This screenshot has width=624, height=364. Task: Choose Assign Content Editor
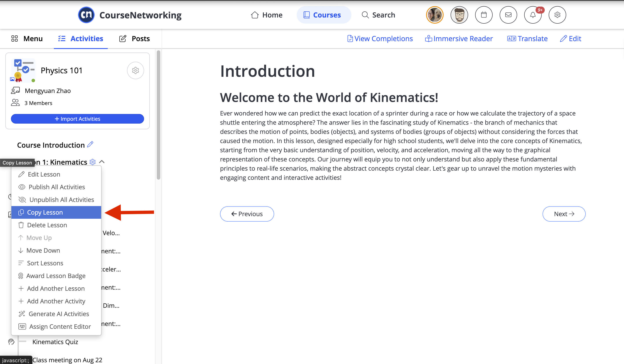[x=56, y=326]
